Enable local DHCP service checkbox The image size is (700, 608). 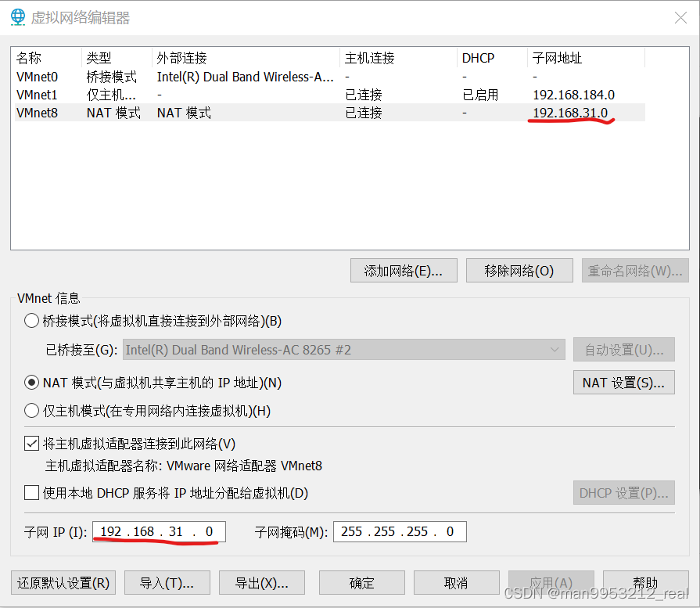tap(32, 493)
